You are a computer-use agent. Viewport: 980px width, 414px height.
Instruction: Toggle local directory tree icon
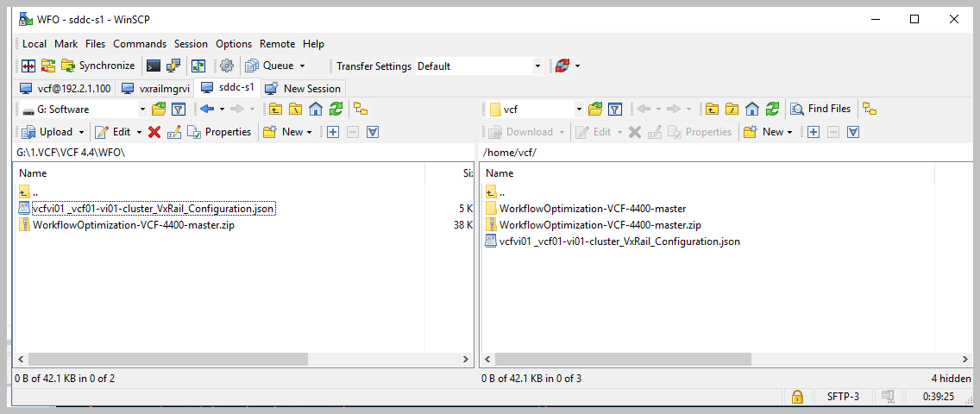tap(361, 109)
